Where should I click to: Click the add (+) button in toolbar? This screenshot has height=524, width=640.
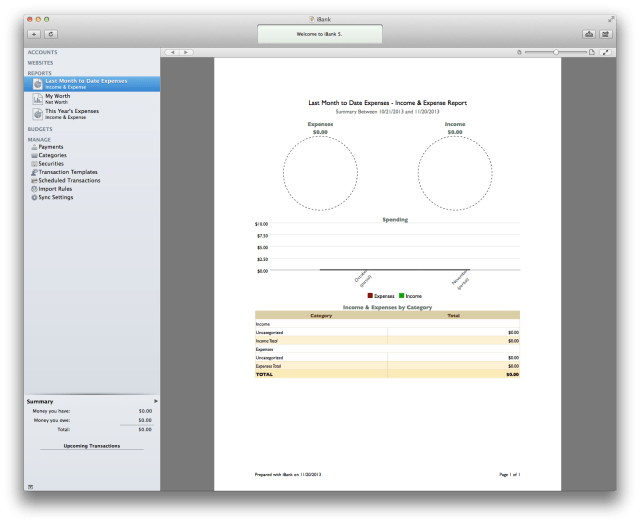[x=34, y=34]
